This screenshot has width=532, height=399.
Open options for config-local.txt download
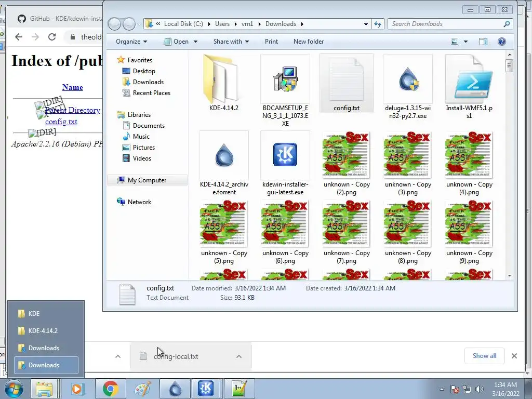(239, 356)
